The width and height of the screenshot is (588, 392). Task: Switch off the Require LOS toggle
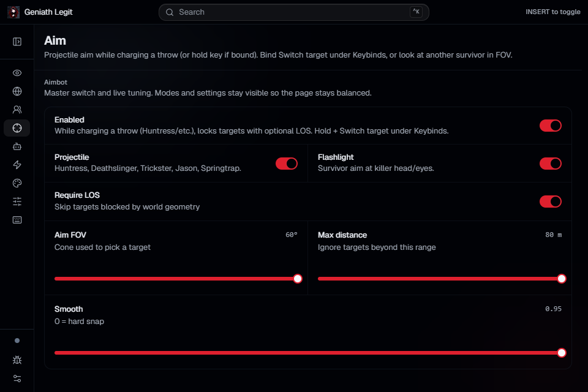pyautogui.click(x=550, y=202)
